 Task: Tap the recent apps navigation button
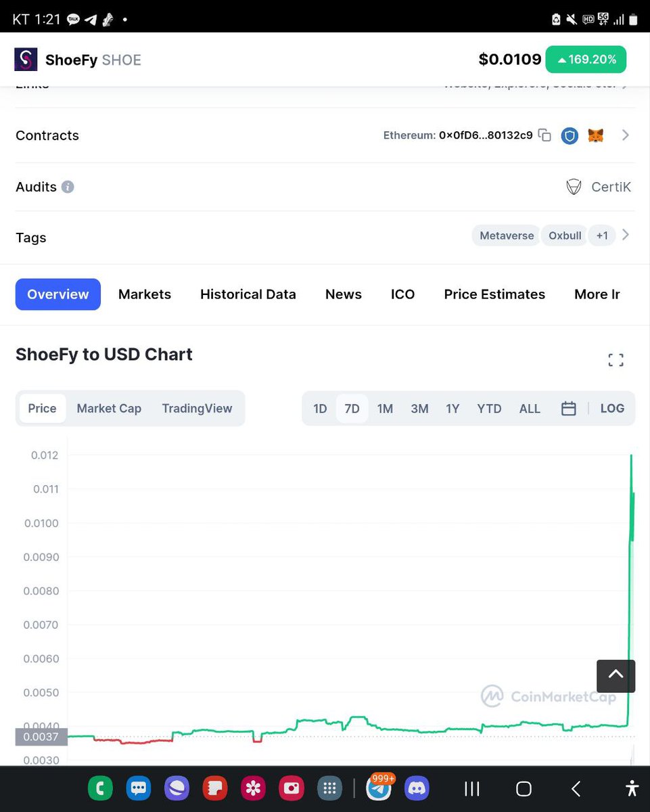(472, 788)
